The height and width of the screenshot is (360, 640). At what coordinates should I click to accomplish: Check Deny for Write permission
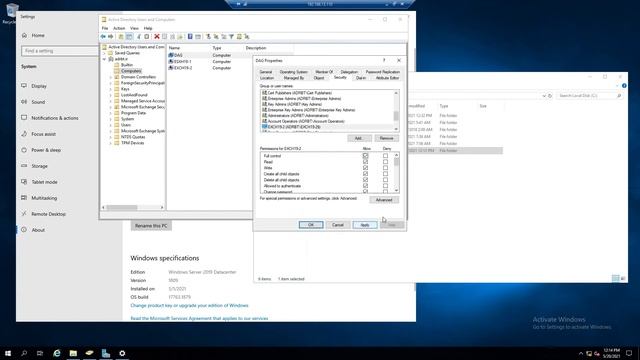[x=385, y=168]
